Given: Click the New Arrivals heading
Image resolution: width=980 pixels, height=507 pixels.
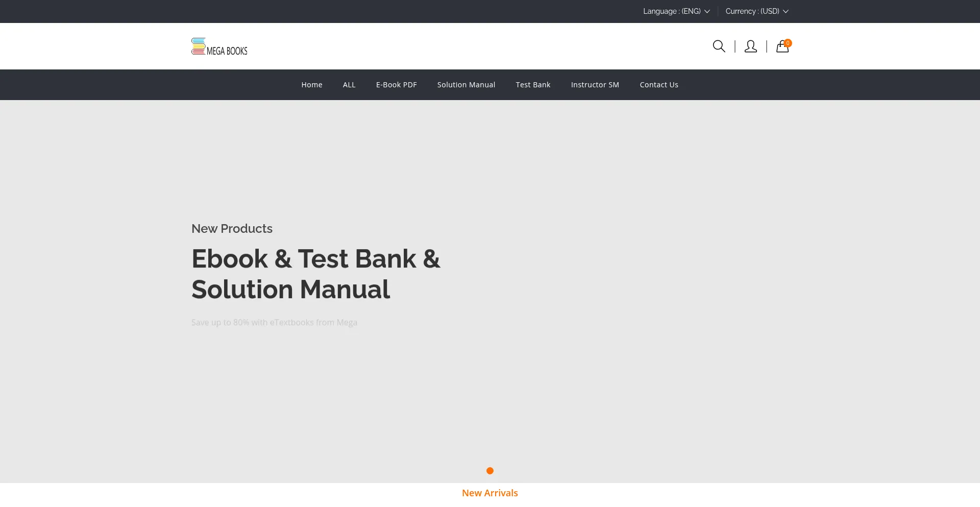Looking at the screenshot, I should [x=490, y=493].
